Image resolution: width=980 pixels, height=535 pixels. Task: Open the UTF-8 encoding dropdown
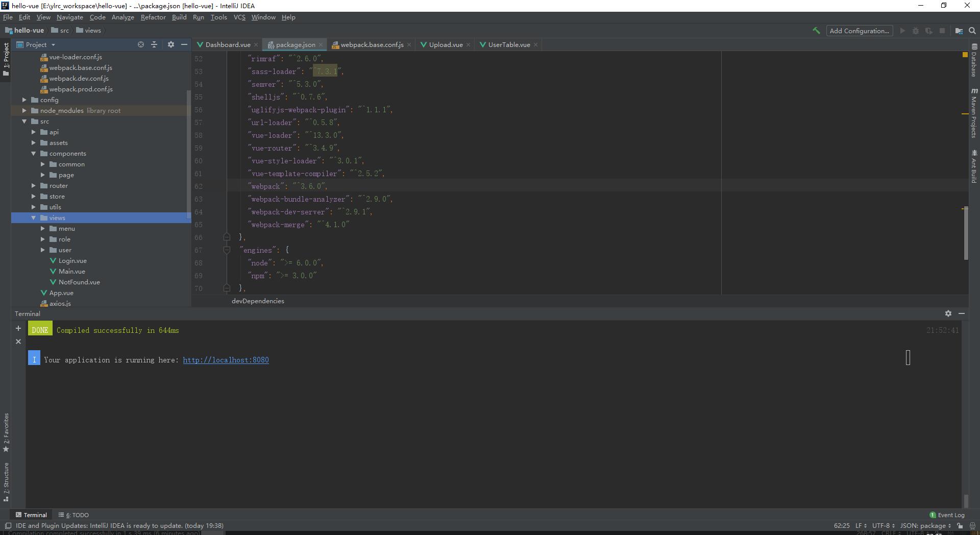(x=883, y=525)
